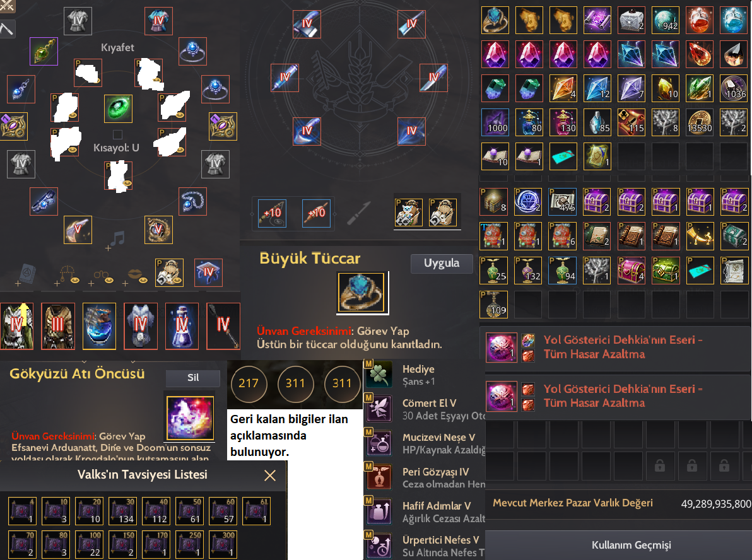Tick the small checkbox above Kısayol: U

117,134
